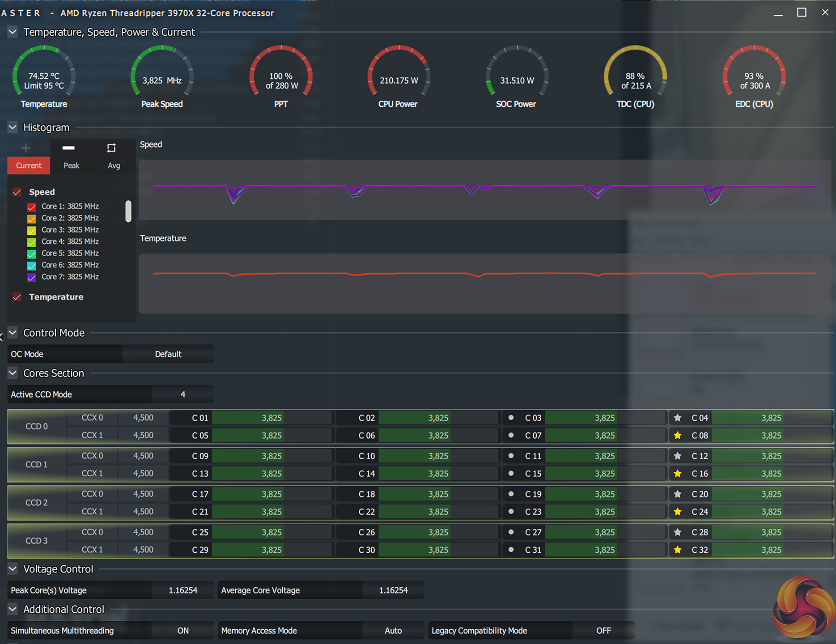Toggle the Core 4 green checkbox

tap(31, 242)
